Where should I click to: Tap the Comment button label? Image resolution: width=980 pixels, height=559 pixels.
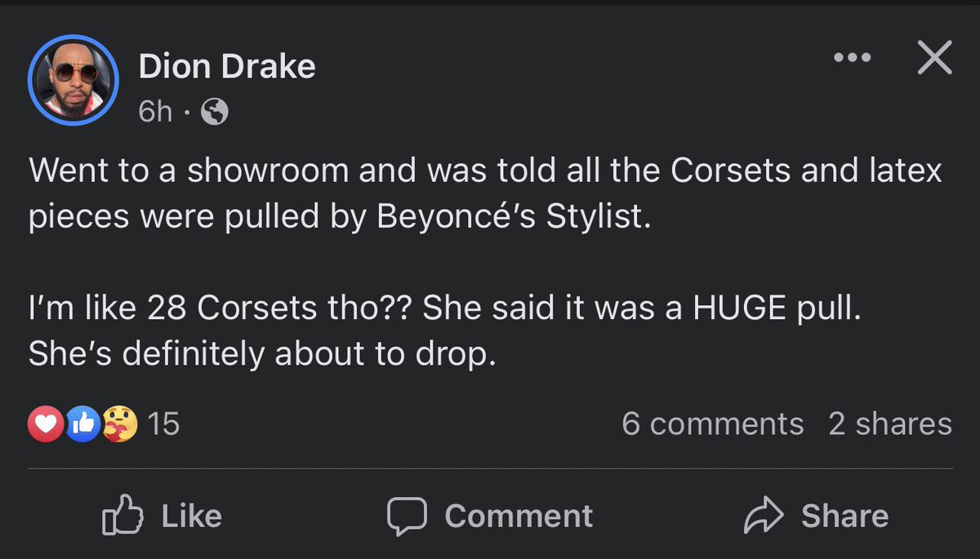(x=519, y=516)
